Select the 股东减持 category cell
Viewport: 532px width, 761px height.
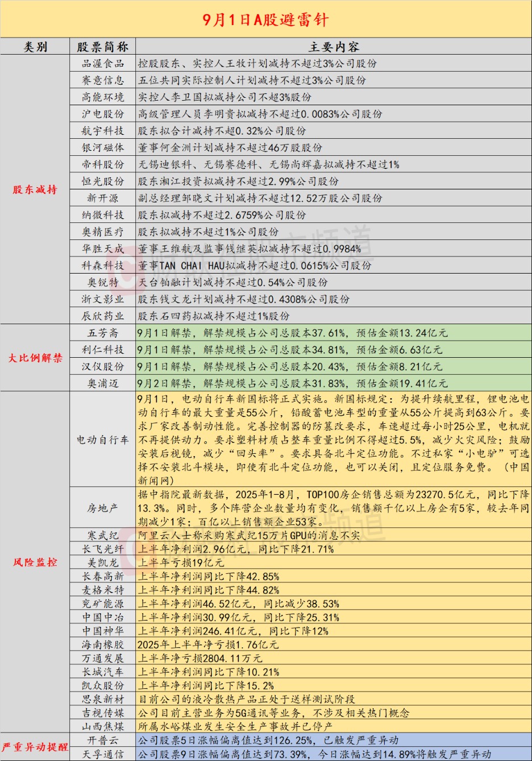click(35, 189)
